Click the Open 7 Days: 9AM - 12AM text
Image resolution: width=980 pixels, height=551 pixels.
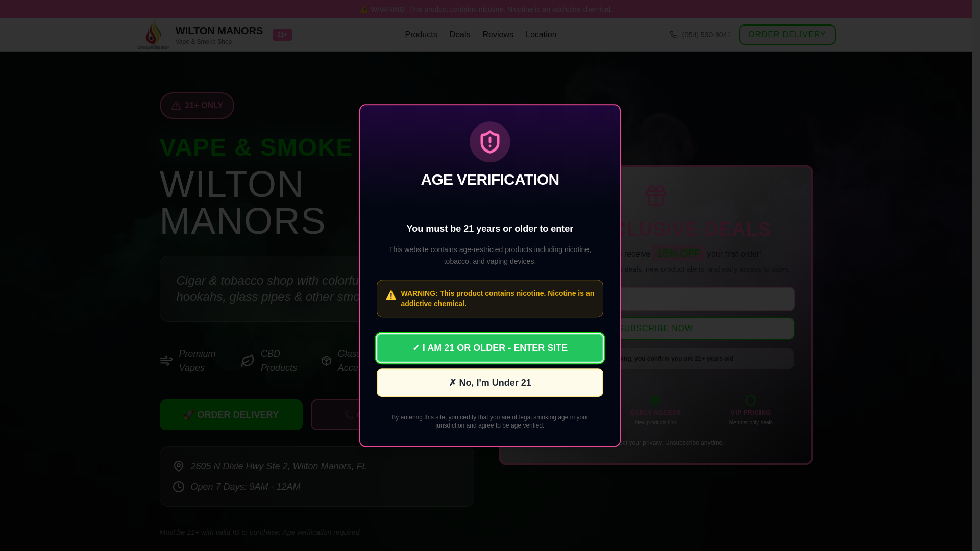pos(246,487)
